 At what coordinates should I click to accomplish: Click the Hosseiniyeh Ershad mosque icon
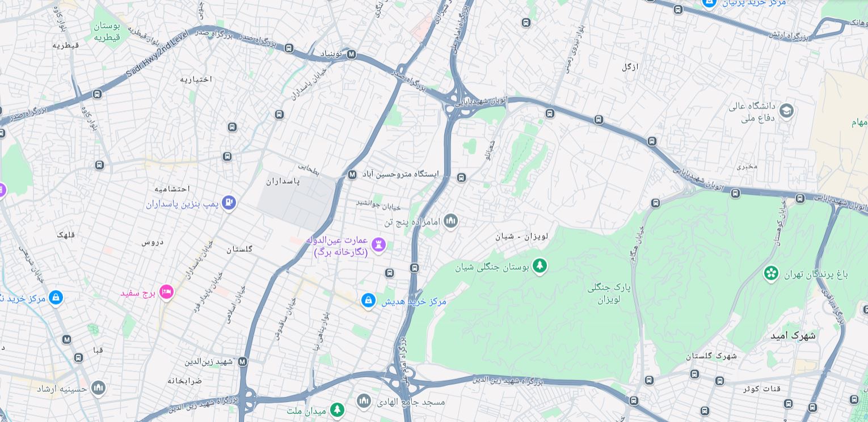tap(98, 389)
